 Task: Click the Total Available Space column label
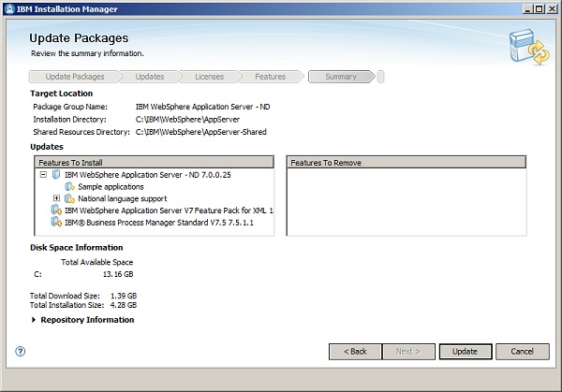[x=96, y=262]
